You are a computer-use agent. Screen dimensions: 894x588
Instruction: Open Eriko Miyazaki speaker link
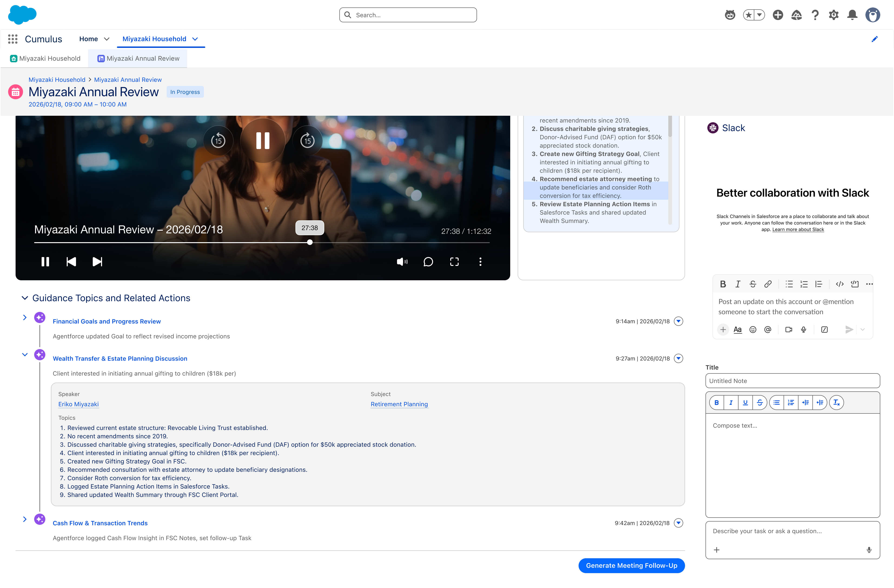79,404
